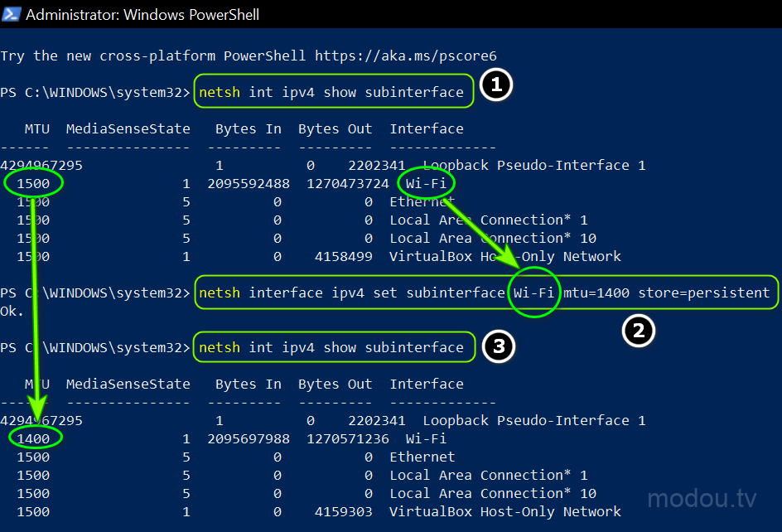Click the numbered badge 3 annotation
Viewport: 782px width, 532px height.
click(x=498, y=348)
